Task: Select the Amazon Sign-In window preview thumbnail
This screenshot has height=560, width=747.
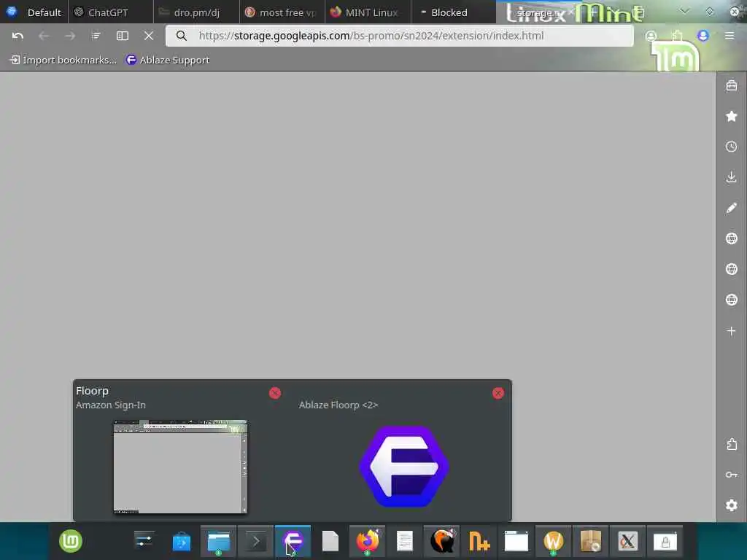Action: click(x=180, y=467)
